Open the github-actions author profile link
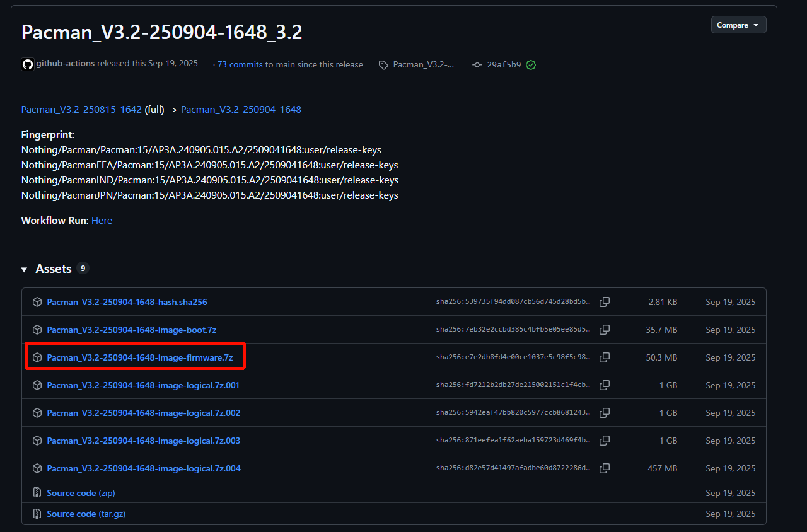This screenshot has width=807, height=532. click(66, 64)
